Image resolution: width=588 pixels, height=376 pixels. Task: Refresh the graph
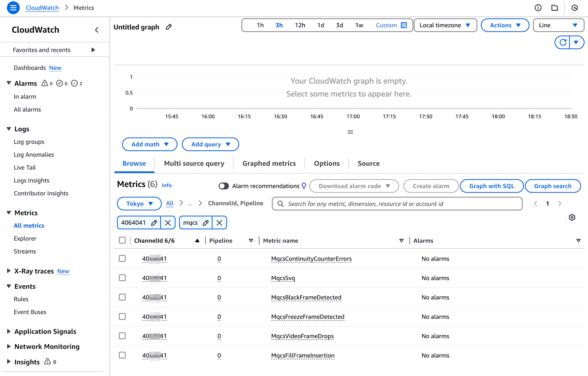coord(562,42)
